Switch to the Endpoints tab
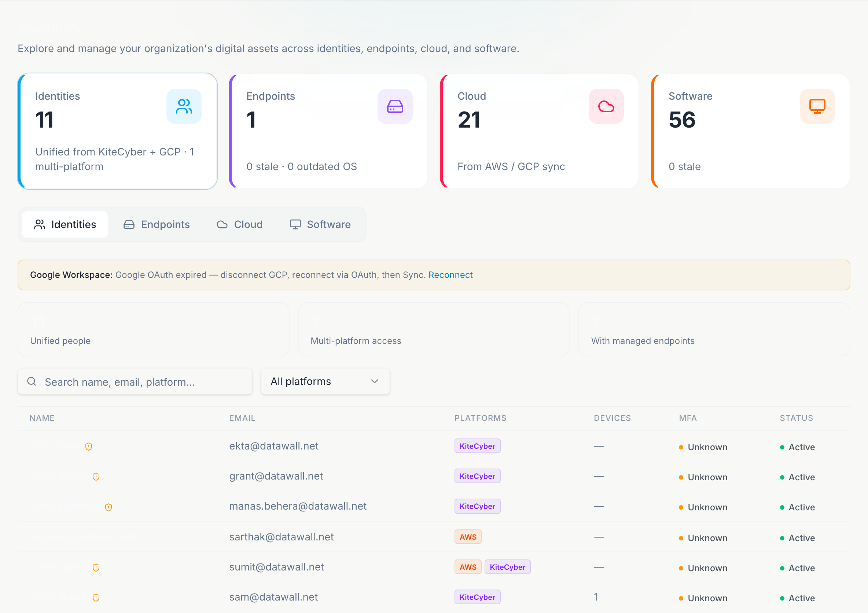The width and height of the screenshot is (868, 613). [x=157, y=224]
